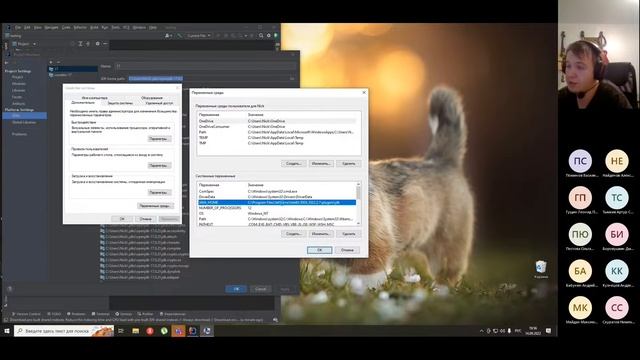The width and height of the screenshot is (640, 360).
Task: Click the green build hammer icon in IntelliJ toolbar
Action: pos(179,36)
